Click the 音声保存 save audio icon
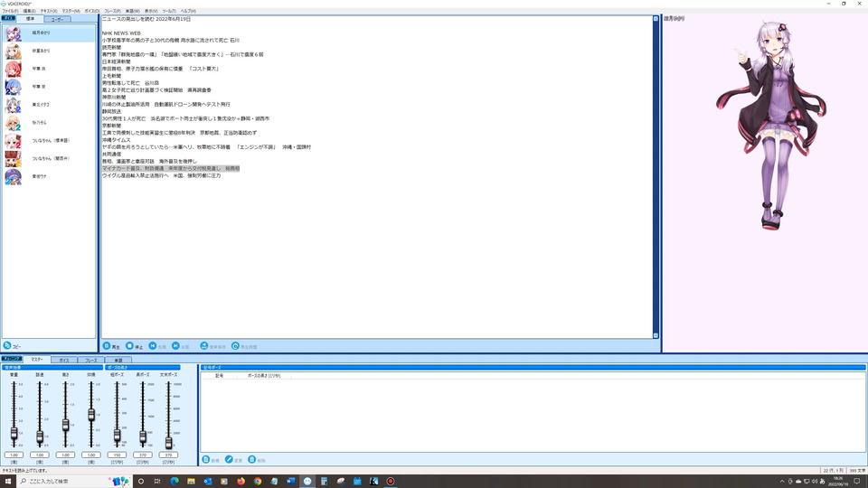This screenshot has height=488, width=868. coord(204,346)
